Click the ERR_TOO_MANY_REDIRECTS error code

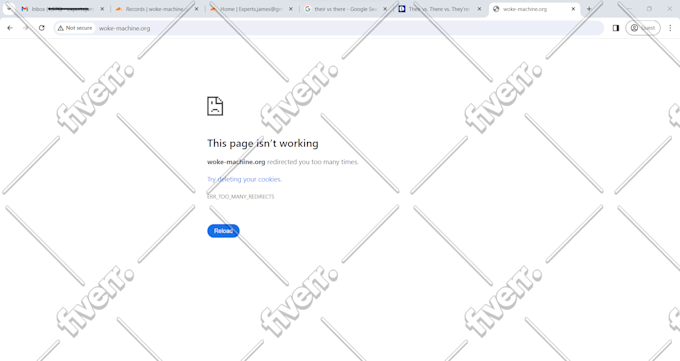pos(241,197)
